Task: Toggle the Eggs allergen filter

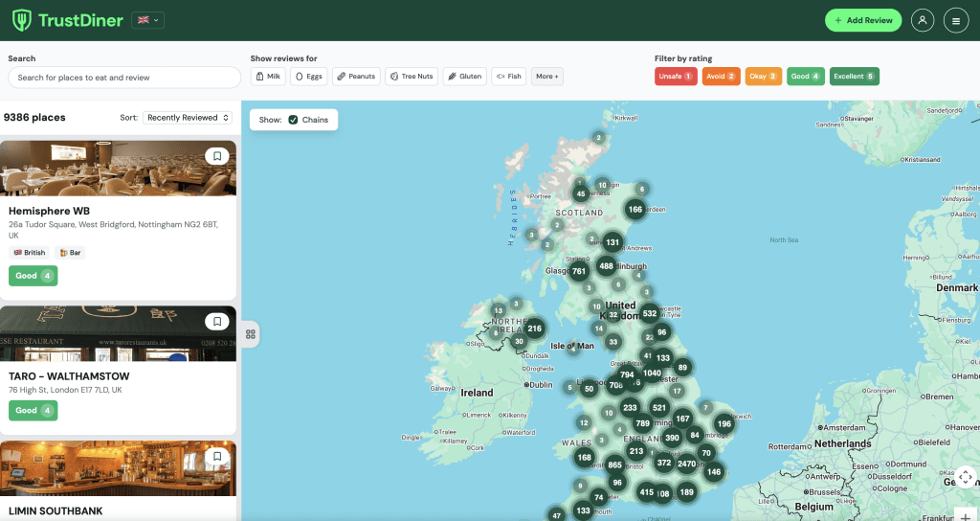Action: 309,77
